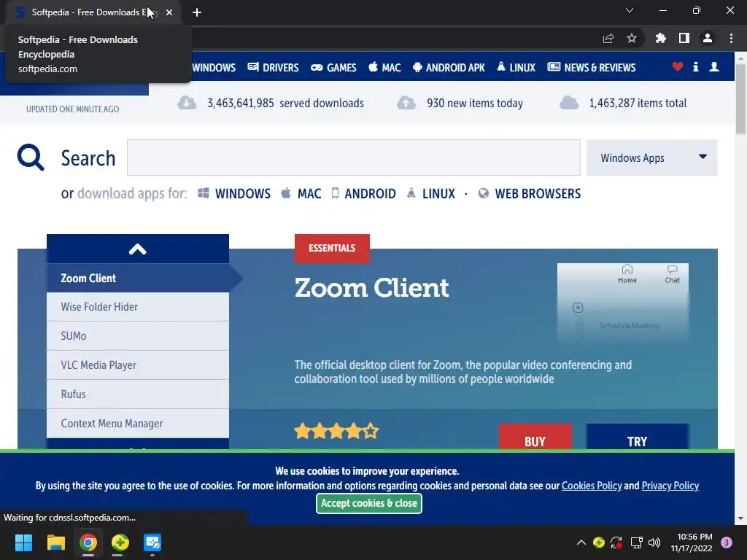This screenshot has width=747, height=560.
Task: Open the GAMES navigation menu
Action: pyautogui.click(x=333, y=68)
